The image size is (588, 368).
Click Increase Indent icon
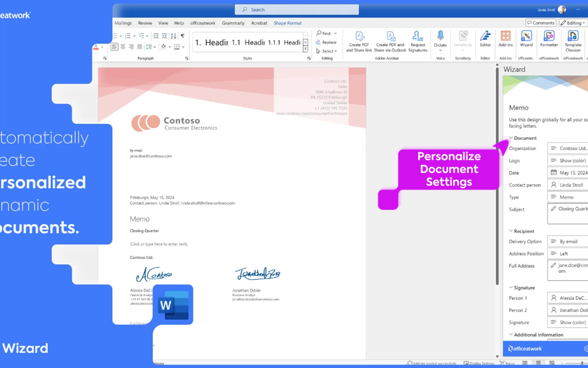pos(164,36)
